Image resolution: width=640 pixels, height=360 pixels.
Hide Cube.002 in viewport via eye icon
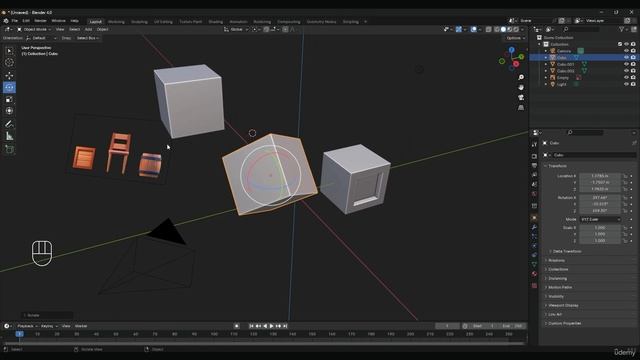click(626, 71)
